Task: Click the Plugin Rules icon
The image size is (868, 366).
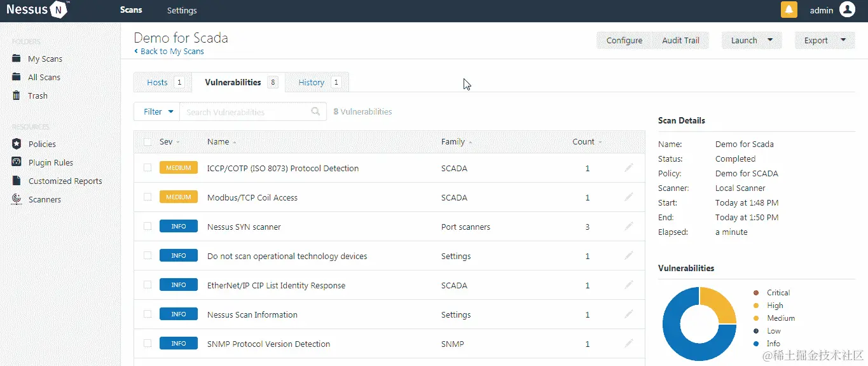Action: (x=17, y=162)
